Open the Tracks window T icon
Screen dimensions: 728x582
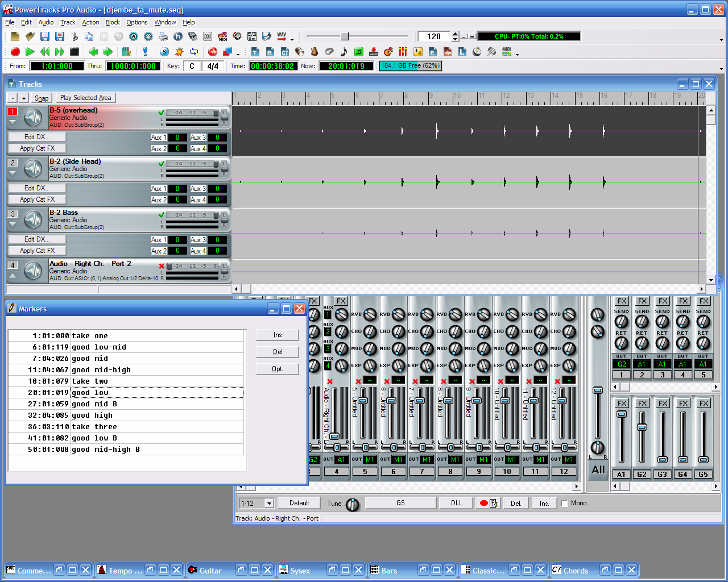click(255, 52)
